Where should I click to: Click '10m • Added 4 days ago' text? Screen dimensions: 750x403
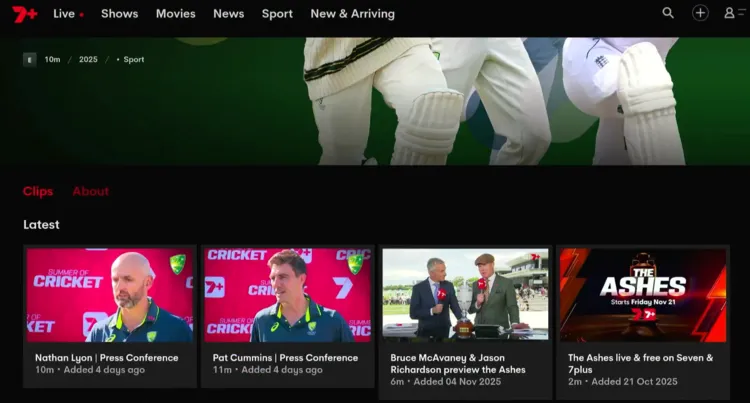[90, 370]
